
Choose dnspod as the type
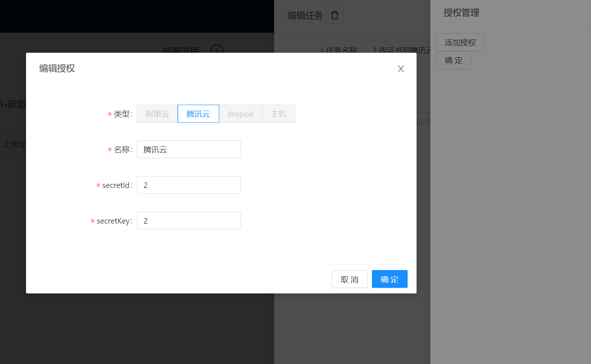(x=240, y=114)
